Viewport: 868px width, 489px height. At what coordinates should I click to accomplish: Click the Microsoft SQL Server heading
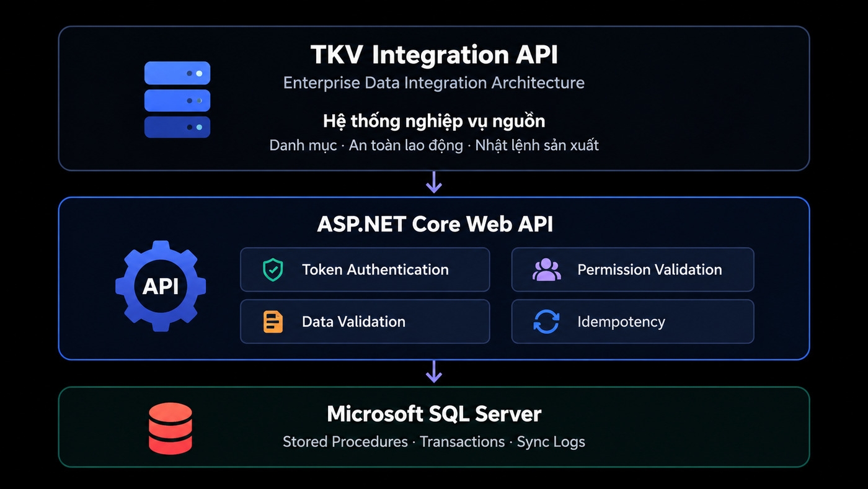tap(434, 414)
